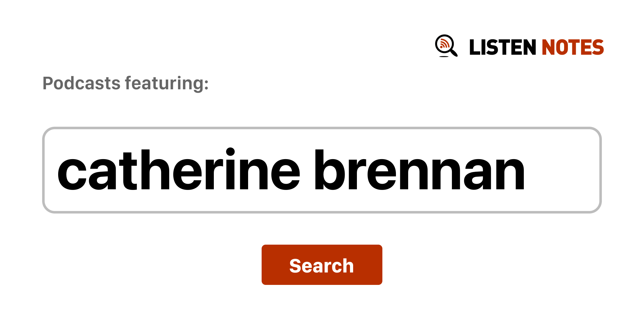Click the "Podcasts featuring:" label
The width and height of the screenshot is (644, 322).
click(x=125, y=83)
